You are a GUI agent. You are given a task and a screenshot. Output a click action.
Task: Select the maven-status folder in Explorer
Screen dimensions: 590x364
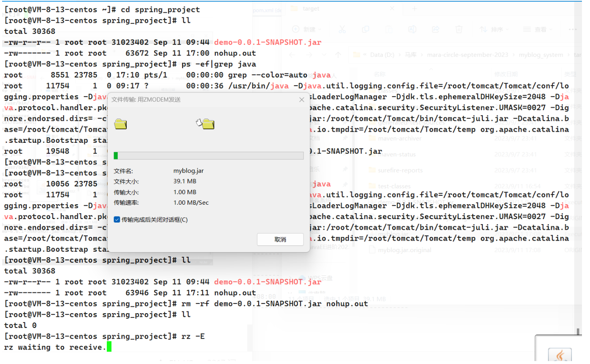coord(397,154)
